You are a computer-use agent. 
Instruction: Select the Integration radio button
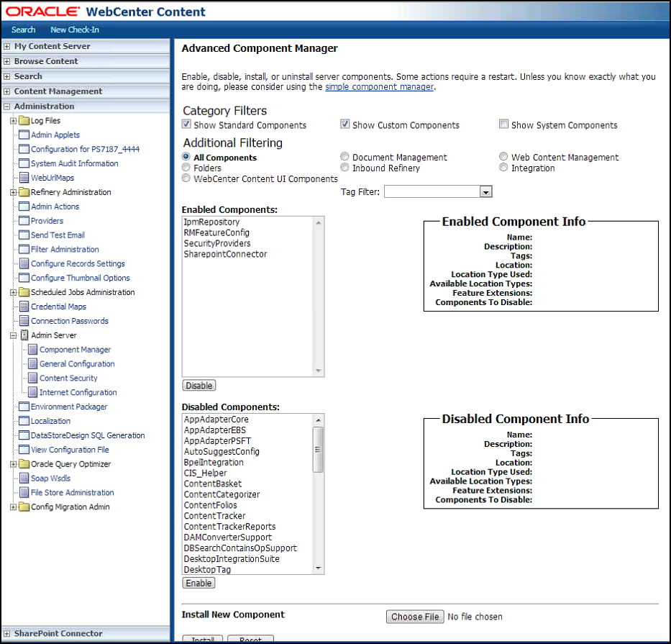[x=503, y=168]
